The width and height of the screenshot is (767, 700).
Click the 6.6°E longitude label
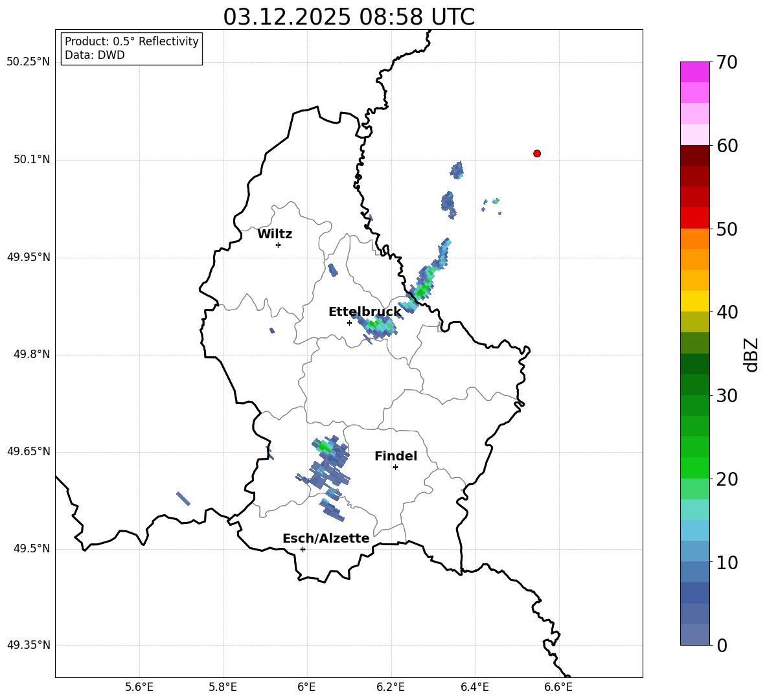[558, 687]
